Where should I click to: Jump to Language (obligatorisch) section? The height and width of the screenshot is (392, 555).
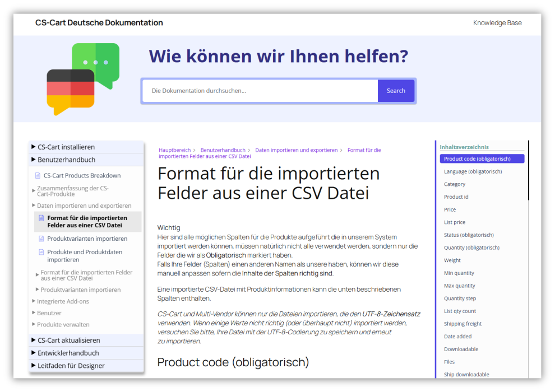[473, 171]
